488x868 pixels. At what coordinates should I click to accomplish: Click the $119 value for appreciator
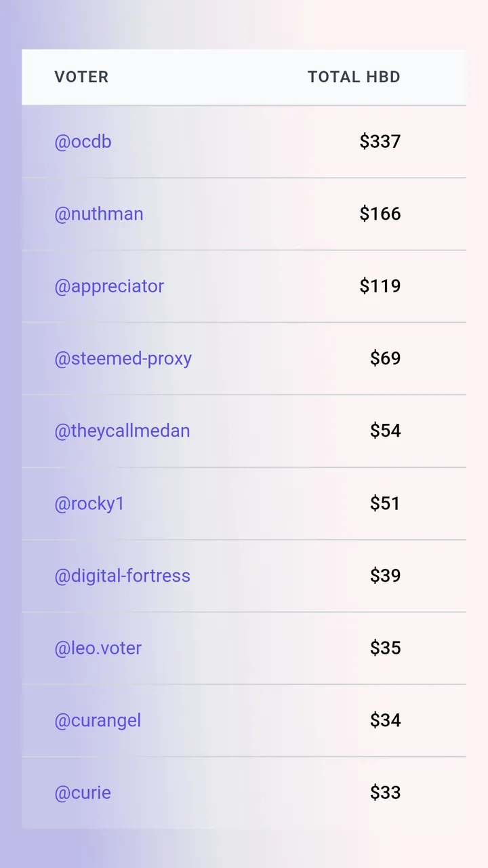click(x=380, y=286)
